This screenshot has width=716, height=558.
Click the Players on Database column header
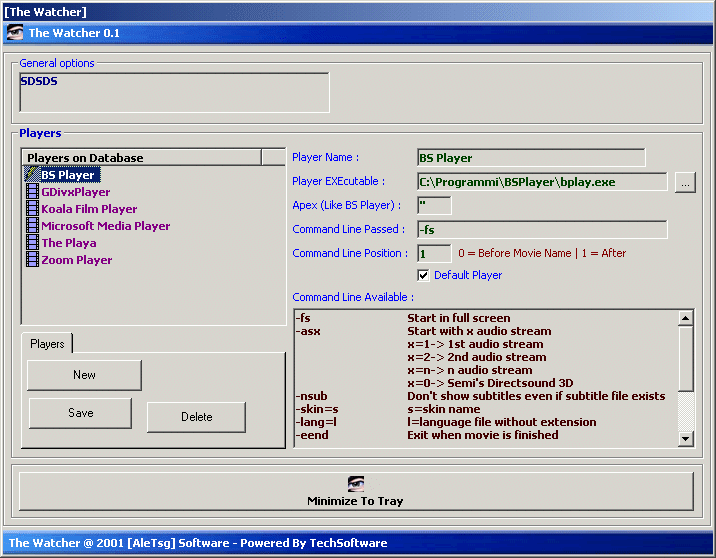[x=142, y=158]
